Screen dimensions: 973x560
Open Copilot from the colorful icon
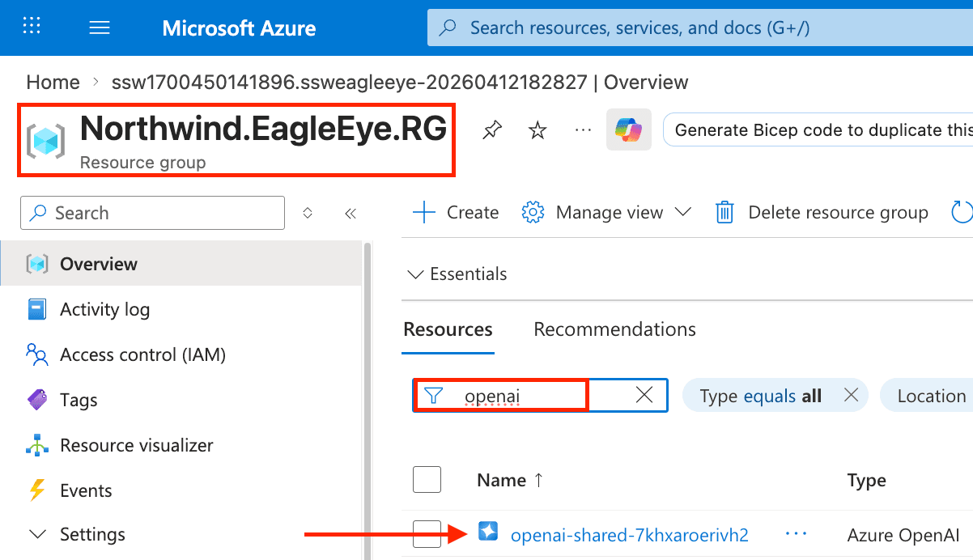(x=628, y=129)
